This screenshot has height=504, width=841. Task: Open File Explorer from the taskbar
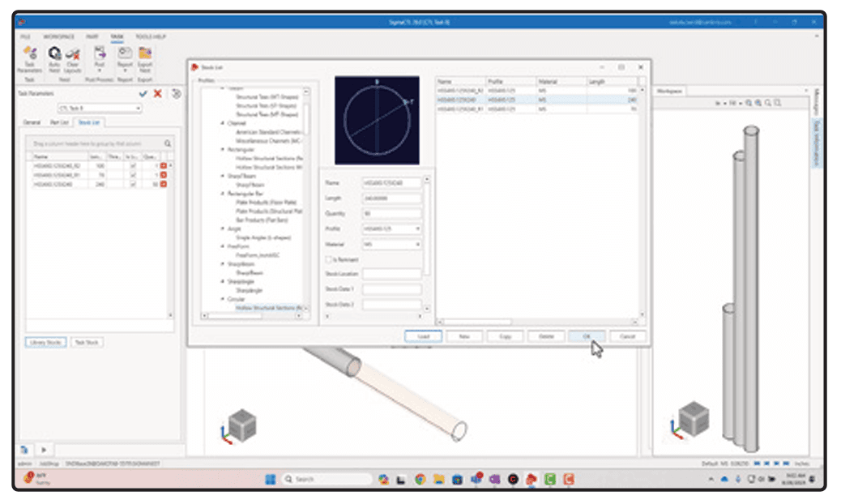tap(439, 479)
